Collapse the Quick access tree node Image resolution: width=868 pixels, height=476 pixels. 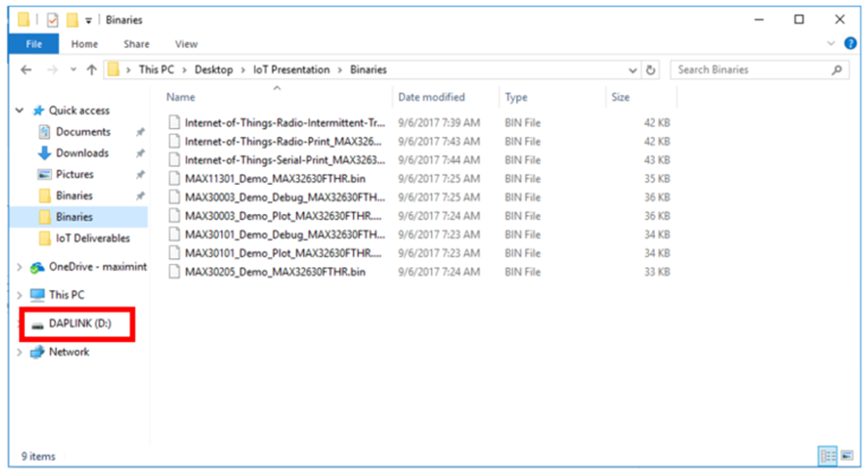19,111
